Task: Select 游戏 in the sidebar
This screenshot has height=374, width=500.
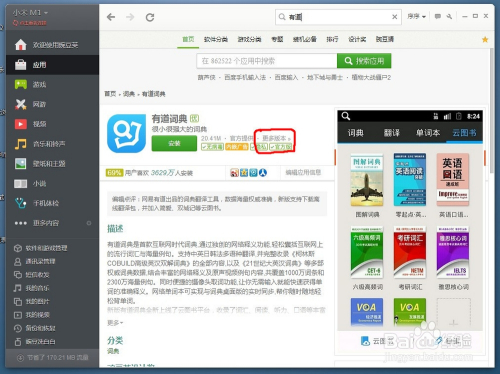Action: [x=52, y=84]
